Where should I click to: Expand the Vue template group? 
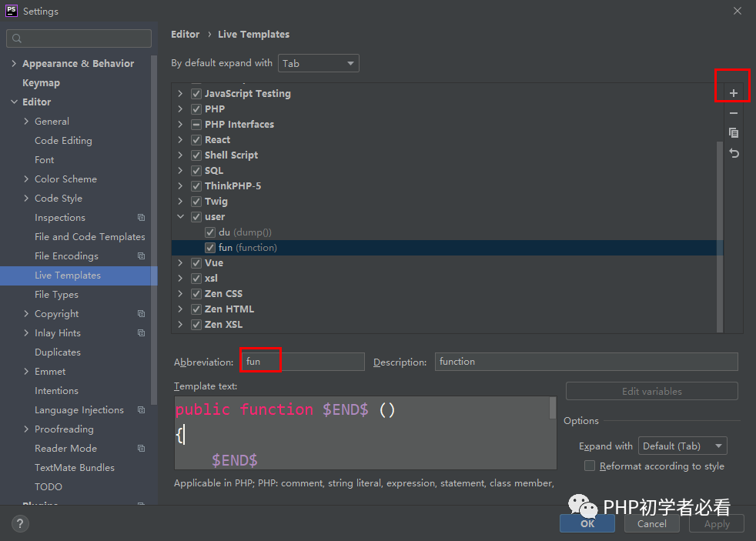(180, 263)
